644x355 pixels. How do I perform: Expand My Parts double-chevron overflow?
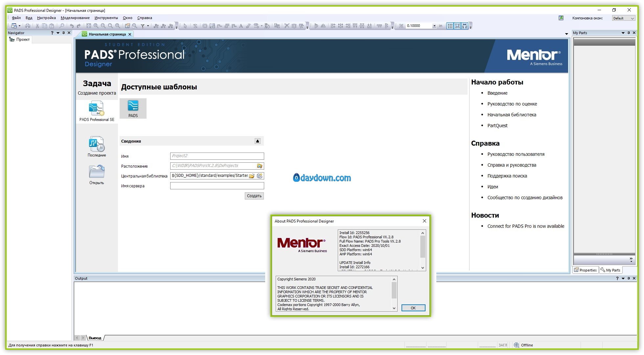631,260
